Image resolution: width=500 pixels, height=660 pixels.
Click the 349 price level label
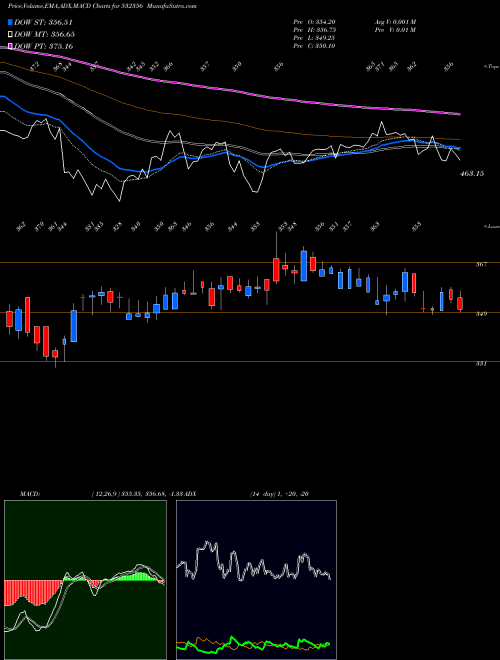pyautogui.click(x=482, y=314)
